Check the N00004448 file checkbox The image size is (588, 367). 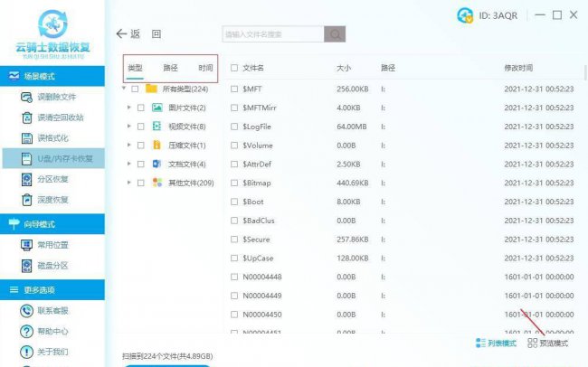click(234, 277)
